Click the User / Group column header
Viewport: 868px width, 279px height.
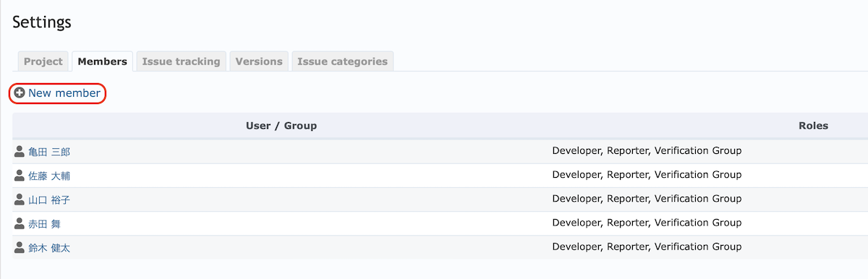[x=281, y=126]
